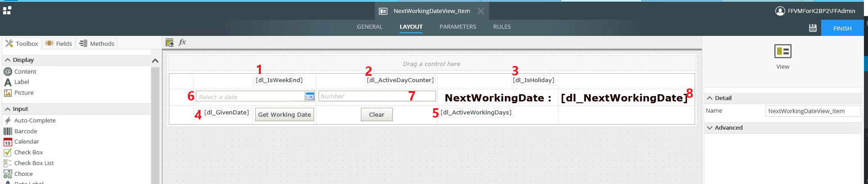Close the NextWorkingDateView_Item tab
The width and height of the screenshot is (868, 184).
point(481,11)
